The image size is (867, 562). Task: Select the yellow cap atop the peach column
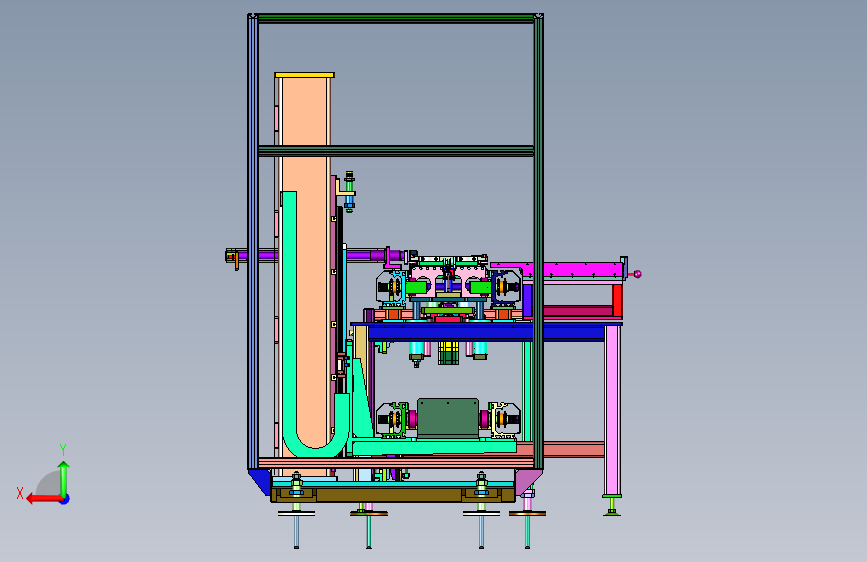pos(305,75)
